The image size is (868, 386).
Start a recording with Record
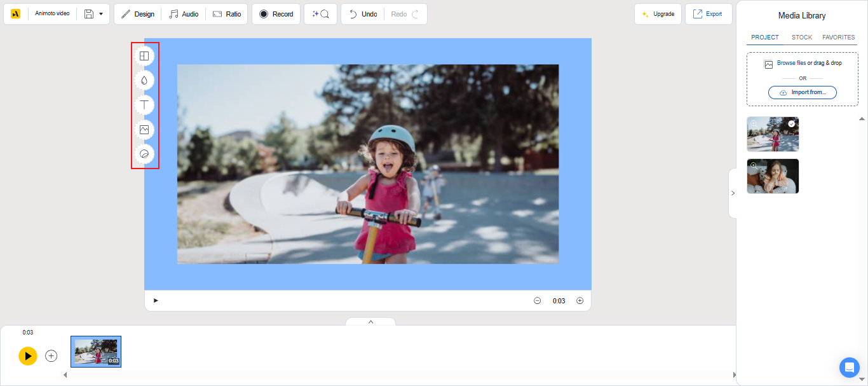pyautogui.click(x=276, y=14)
